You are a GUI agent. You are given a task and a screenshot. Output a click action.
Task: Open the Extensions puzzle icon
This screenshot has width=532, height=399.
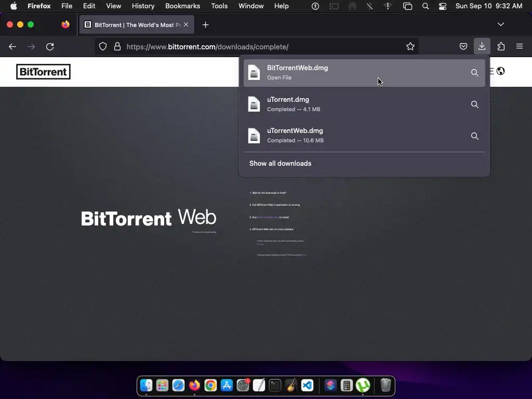pyautogui.click(x=501, y=46)
